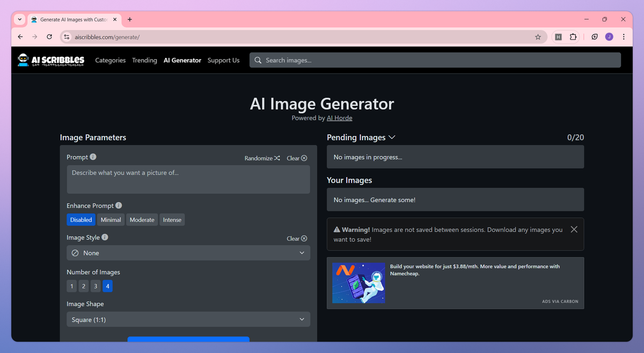Image resolution: width=644 pixels, height=353 pixels.
Task: Click the 'No images... Generate some!' text
Action: pos(375,200)
